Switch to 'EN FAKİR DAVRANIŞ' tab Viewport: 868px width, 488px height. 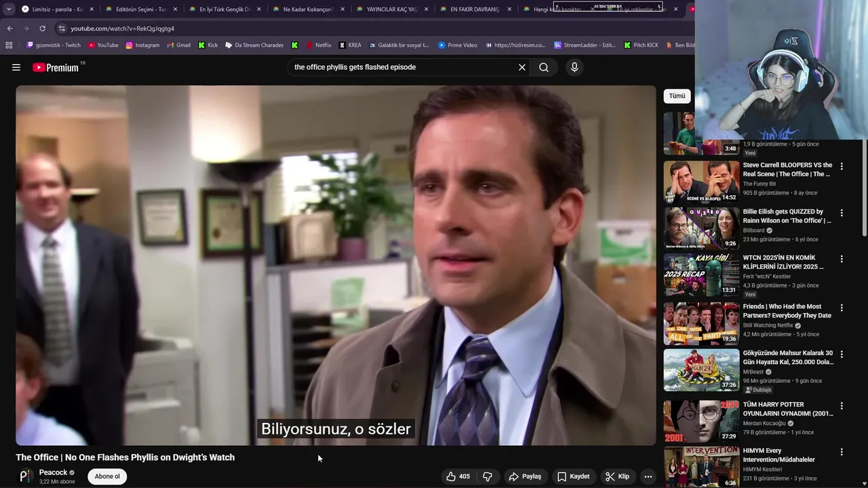tap(475, 9)
